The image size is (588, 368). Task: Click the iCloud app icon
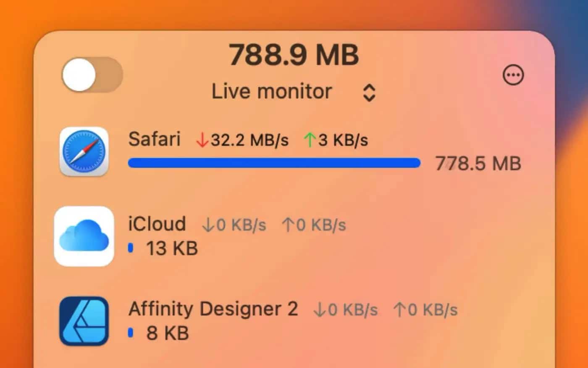click(84, 236)
